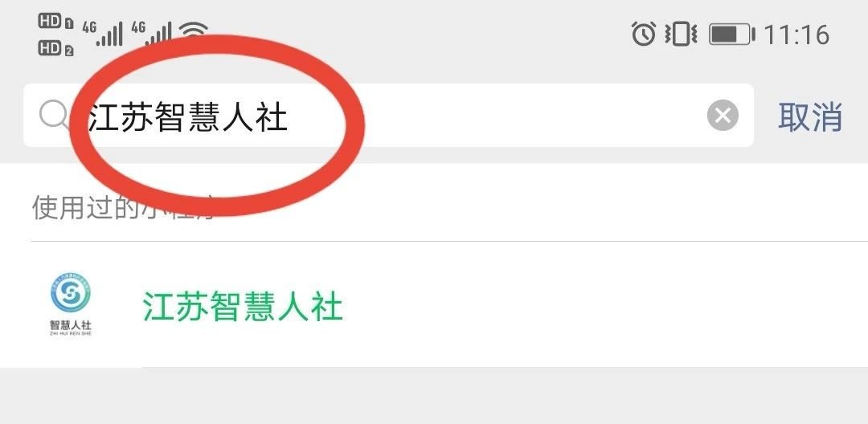Tap the Wi-Fi signal icon
Image resolution: width=868 pixels, height=424 pixels.
[x=193, y=31]
